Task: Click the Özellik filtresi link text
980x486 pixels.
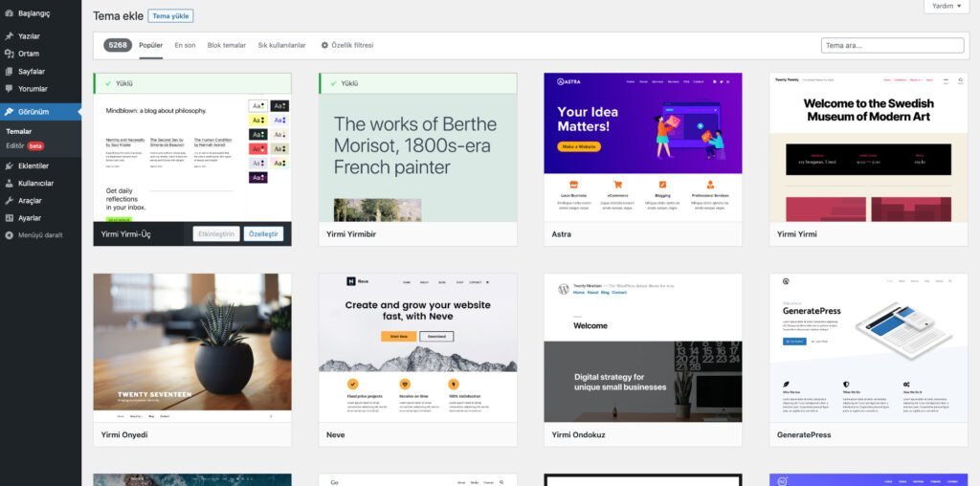Action: [352, 46]
